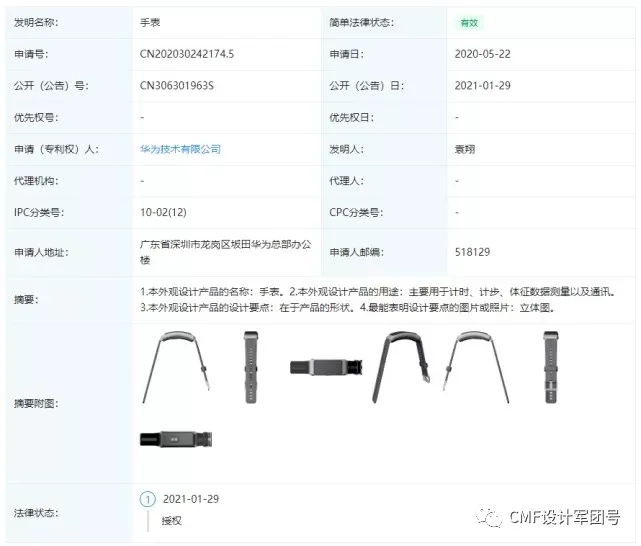Click the WeChat logo icon in watermark
This screenshot has width=641, height=546.
tap(489, 518)
